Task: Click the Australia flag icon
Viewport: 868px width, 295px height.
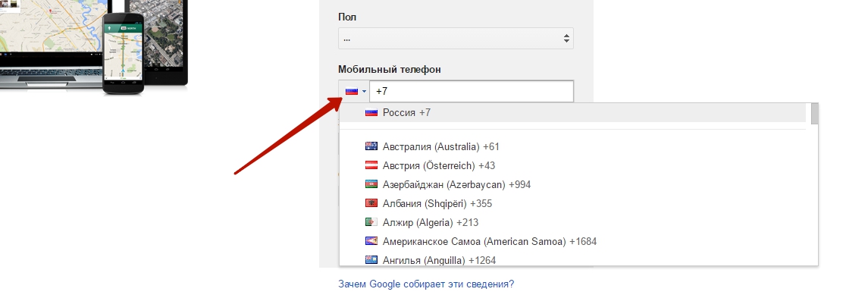Action: [371, 146]
